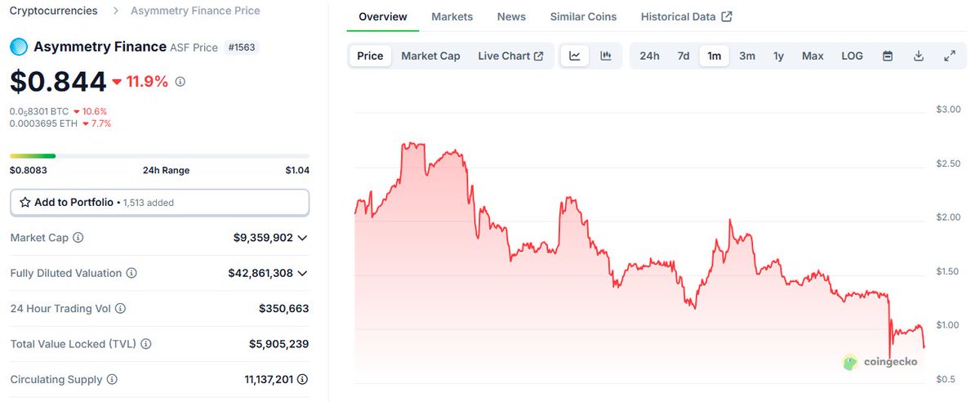Image resolution: width=980 pixels, height=402 pixels.
Task: Toggle Price chart mode
Action: (370, 56)
